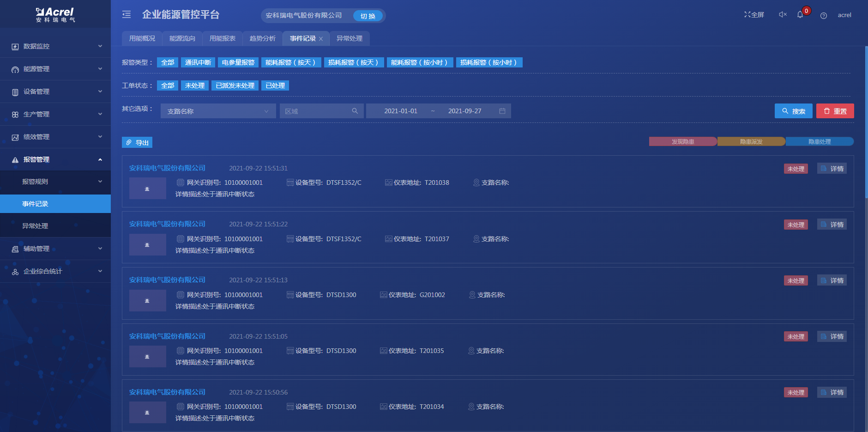Click the 搜索 search button
This screenshot has height=432, width=868.
click(794, 111)
